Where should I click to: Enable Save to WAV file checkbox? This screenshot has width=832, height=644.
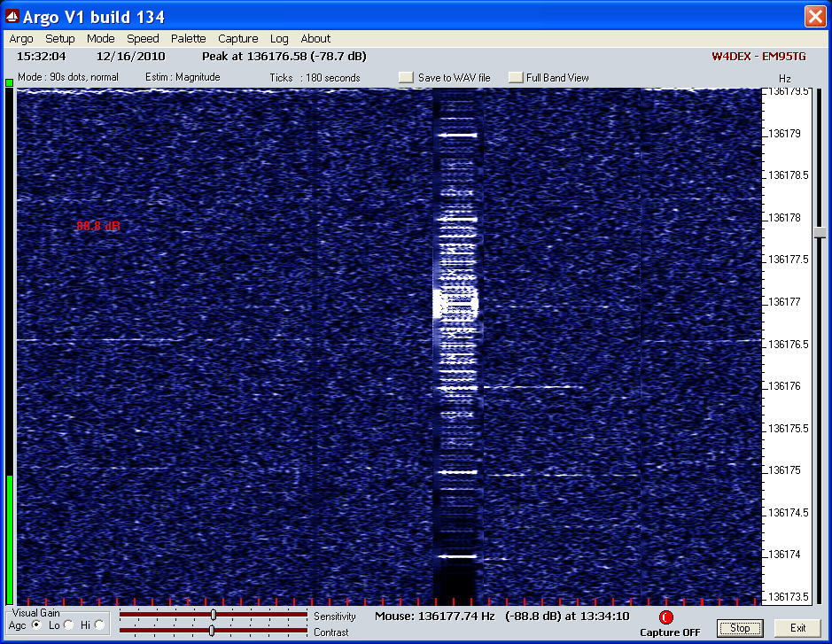(x=406, y=77)
